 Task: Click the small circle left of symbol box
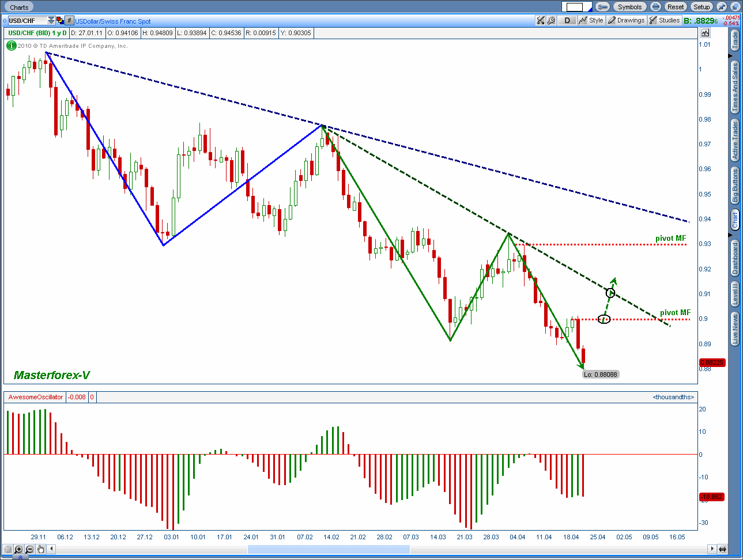coord(5,21)
